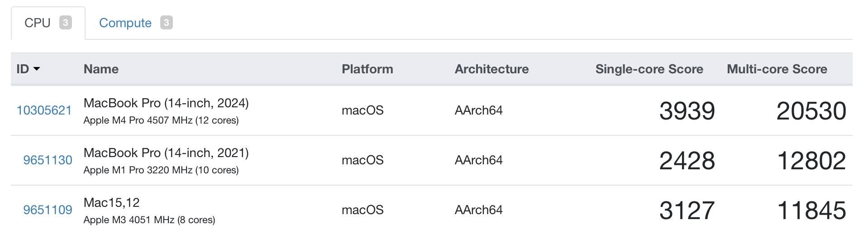The height and width of the screenshot is (239, 868).
Task: Click the Apple M3 4051 MHz subtitle
Action: coord(149,220)
